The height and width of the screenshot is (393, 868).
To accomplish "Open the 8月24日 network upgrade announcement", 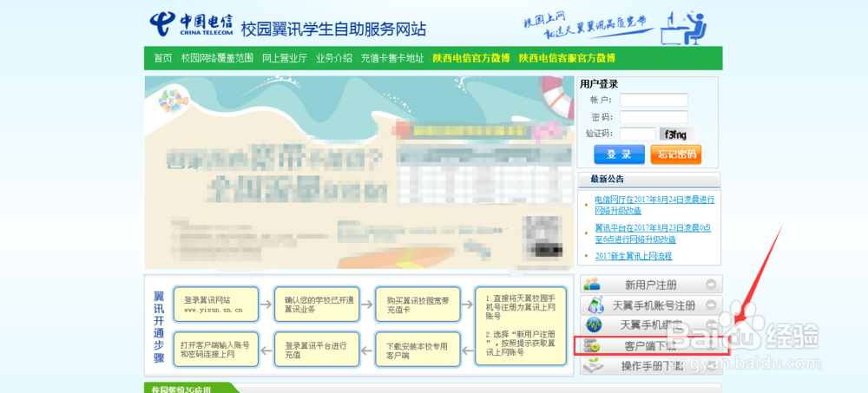I will [654, 205].
